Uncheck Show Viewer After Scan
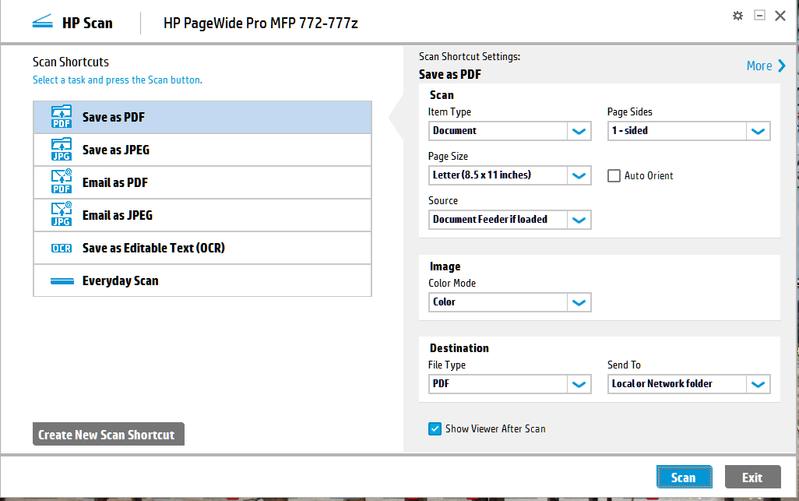 click(435, 429)
